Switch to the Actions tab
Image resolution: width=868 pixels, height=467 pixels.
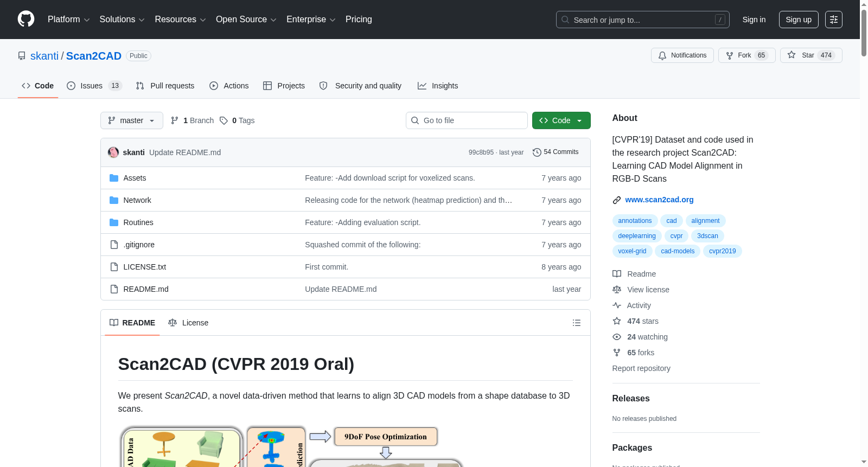click(229, 86)
